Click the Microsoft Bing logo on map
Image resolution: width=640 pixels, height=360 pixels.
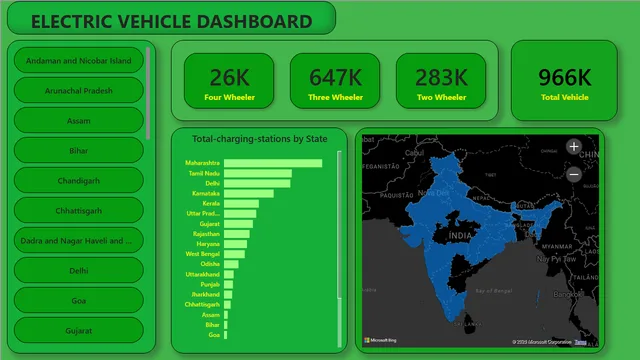[380, 340]
